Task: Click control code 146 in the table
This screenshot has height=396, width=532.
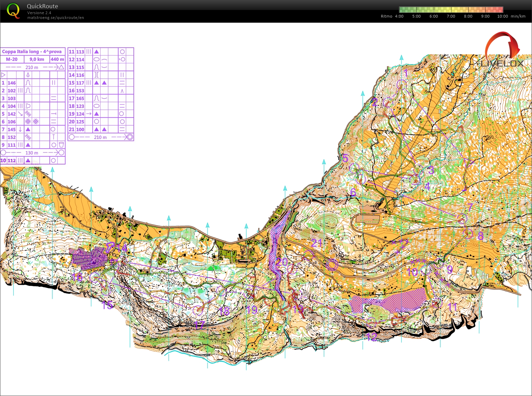Action: pyautogui.click(x=12, y=83)
